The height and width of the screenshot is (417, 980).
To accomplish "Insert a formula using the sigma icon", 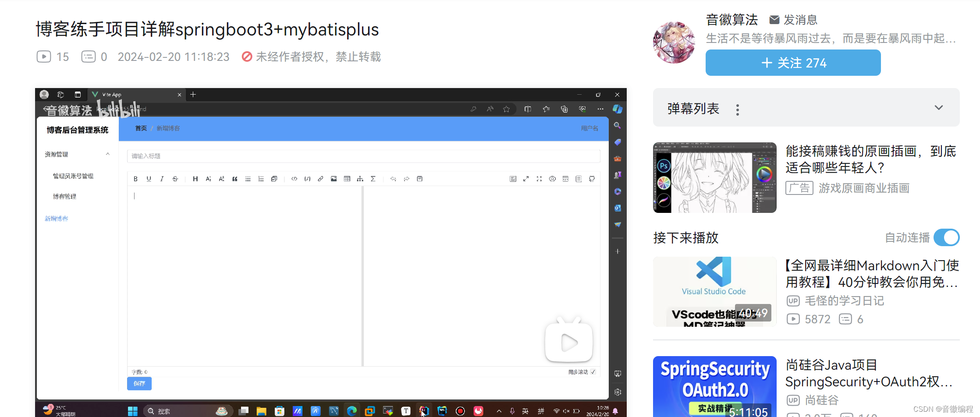I will pyautogui.click(x=373, y=179).
